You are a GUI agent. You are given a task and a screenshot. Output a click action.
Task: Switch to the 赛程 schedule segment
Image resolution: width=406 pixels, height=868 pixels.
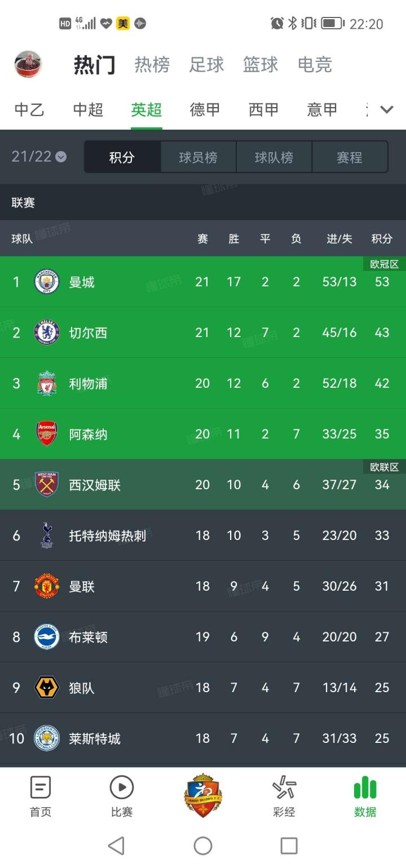click(350, 157)
